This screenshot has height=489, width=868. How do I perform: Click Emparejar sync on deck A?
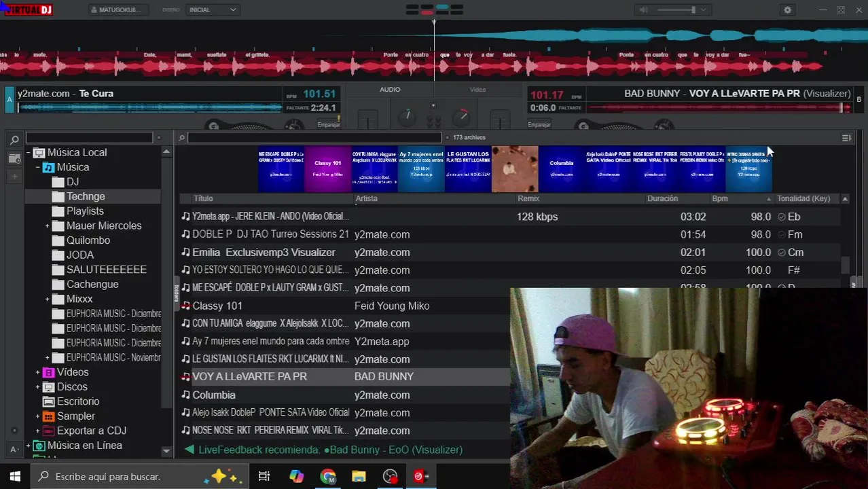click(x=329, y=124)
